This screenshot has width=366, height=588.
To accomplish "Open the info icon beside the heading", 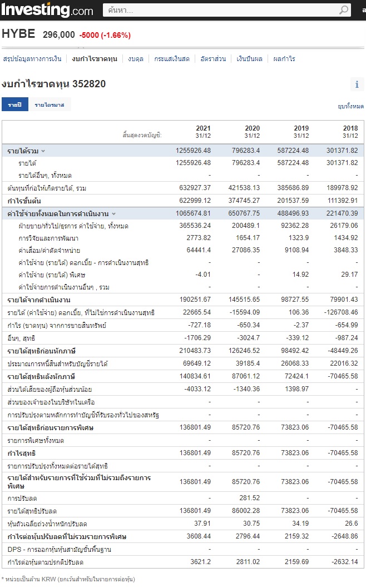I will [357, 84].
